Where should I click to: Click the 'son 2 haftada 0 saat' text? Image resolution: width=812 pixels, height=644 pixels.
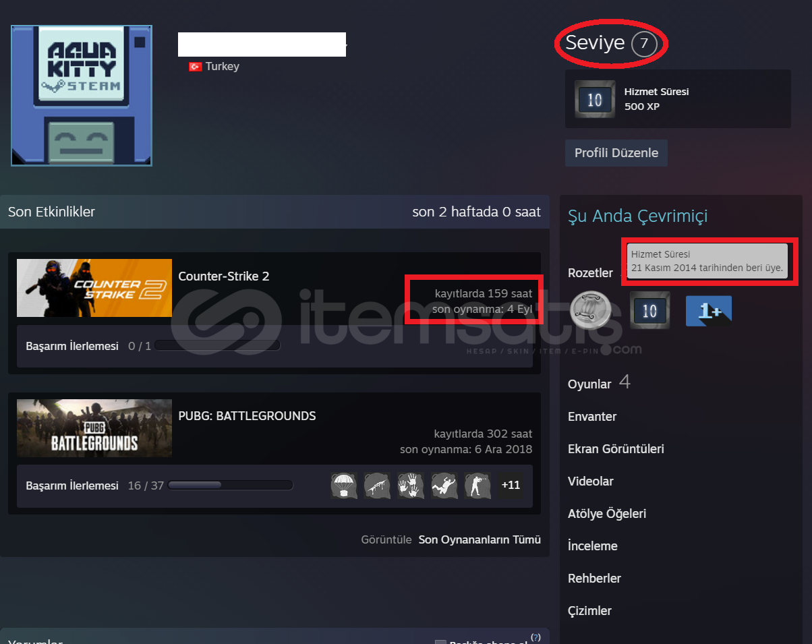tap(476, 212)
